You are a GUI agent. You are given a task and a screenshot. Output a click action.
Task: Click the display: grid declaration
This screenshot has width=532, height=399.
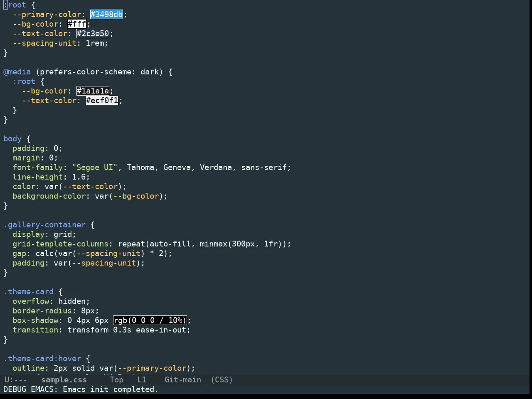[x=44, y=234]
